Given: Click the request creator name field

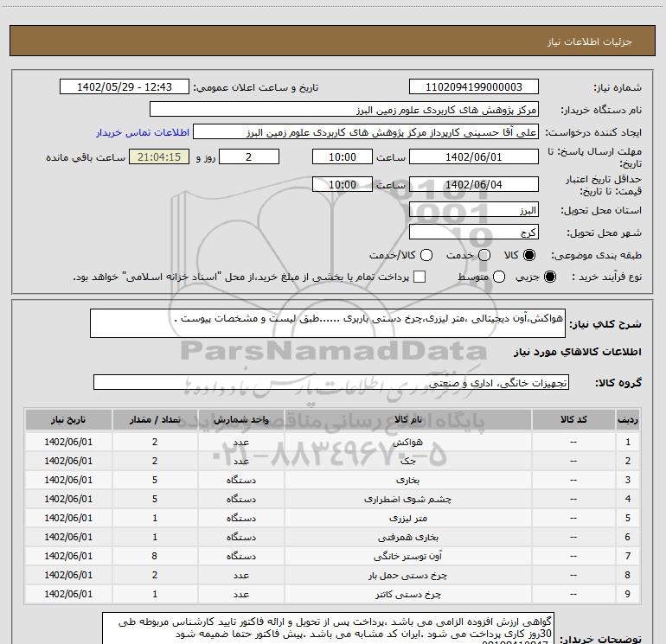Looking at the screenshot, I should coord(366,132).
